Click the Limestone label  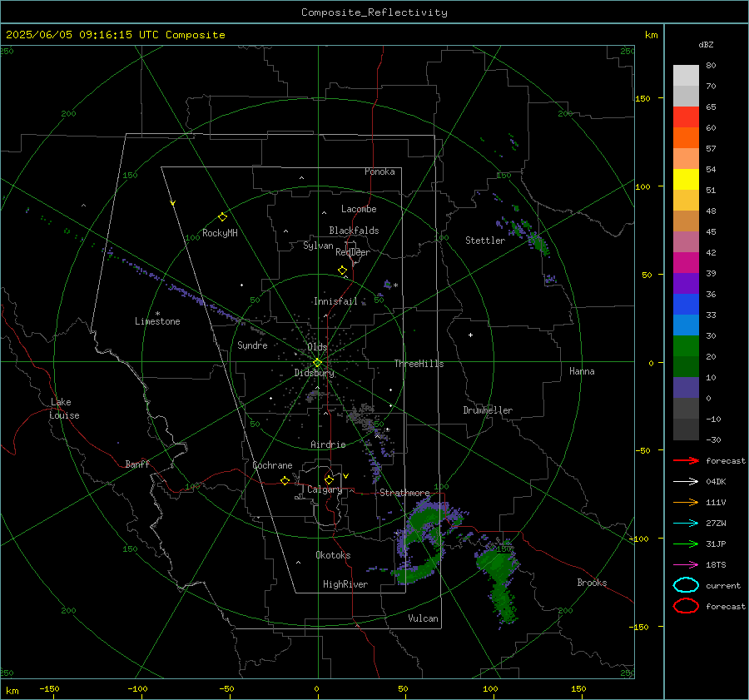click(x=157, y=321)
